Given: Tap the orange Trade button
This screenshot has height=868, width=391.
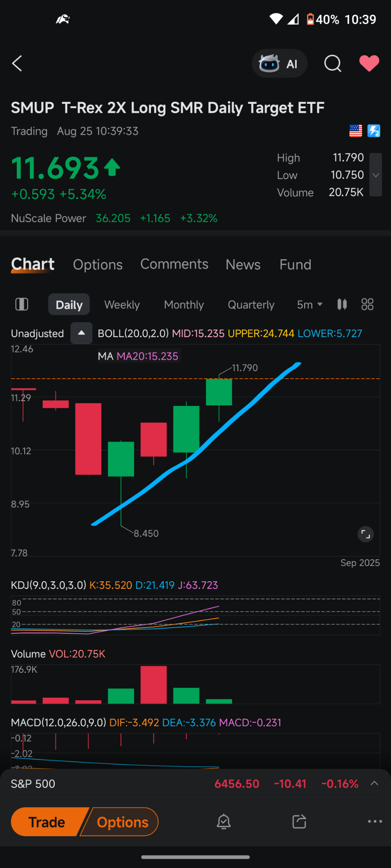Looking at the screenshot, I should [x=47, y=822].
